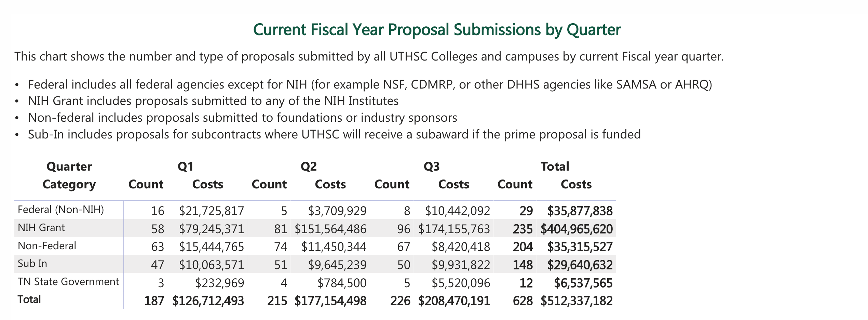The width and height of the screenshot is (868, 320).
Task: Select the Costs header under Q3
Action: pyautogui.click(x=454, y=185)
